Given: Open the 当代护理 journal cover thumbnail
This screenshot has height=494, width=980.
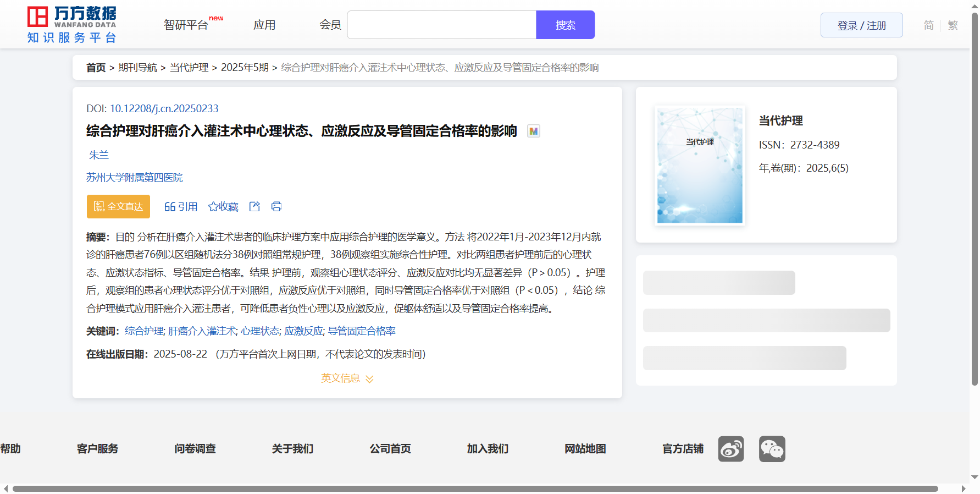Looking at the screenshot, I should point(700,165).
